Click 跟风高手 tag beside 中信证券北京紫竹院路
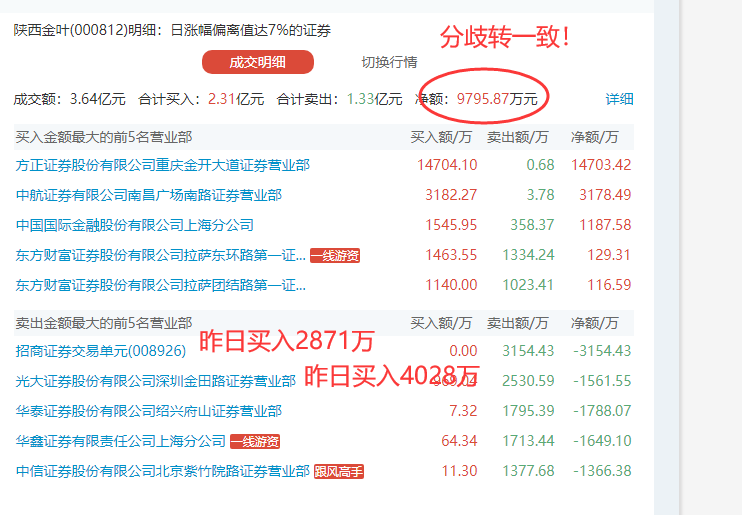The width and height of the screenshot is (742, 515). point(339,471)
